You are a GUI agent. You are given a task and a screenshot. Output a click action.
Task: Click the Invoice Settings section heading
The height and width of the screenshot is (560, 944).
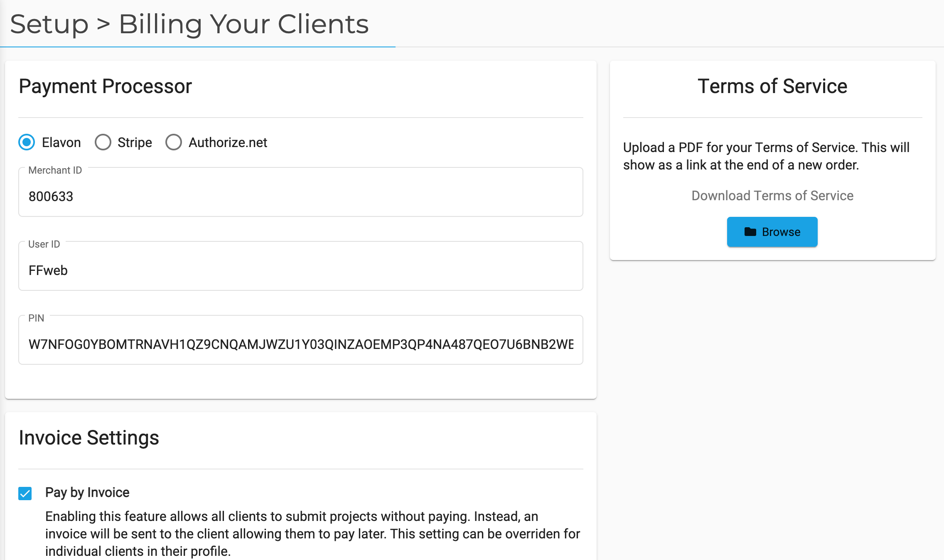tap(89, 438)
